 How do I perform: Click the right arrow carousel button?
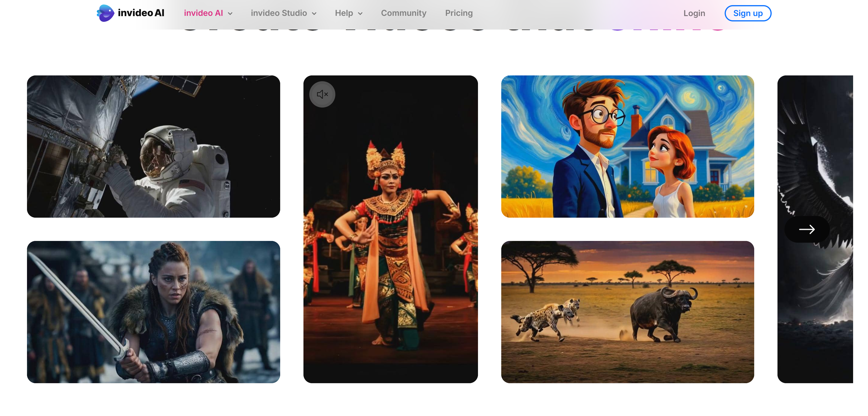(x=807, y=229)
